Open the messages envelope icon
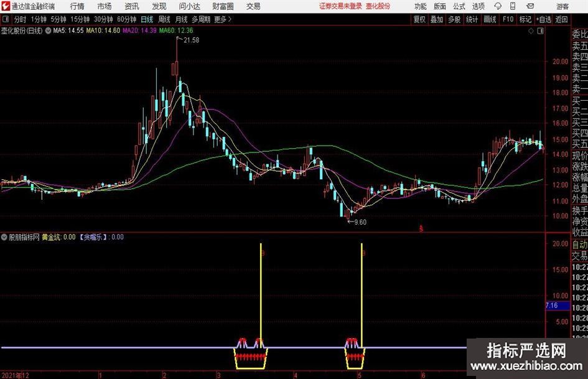This screenshot has width=588, height=379. click(530, 6)
